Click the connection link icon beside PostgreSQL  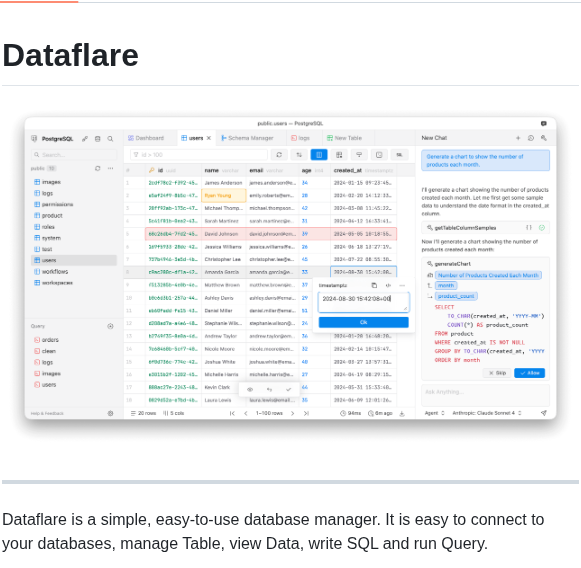pyautogui.click(x=85, y=139)
